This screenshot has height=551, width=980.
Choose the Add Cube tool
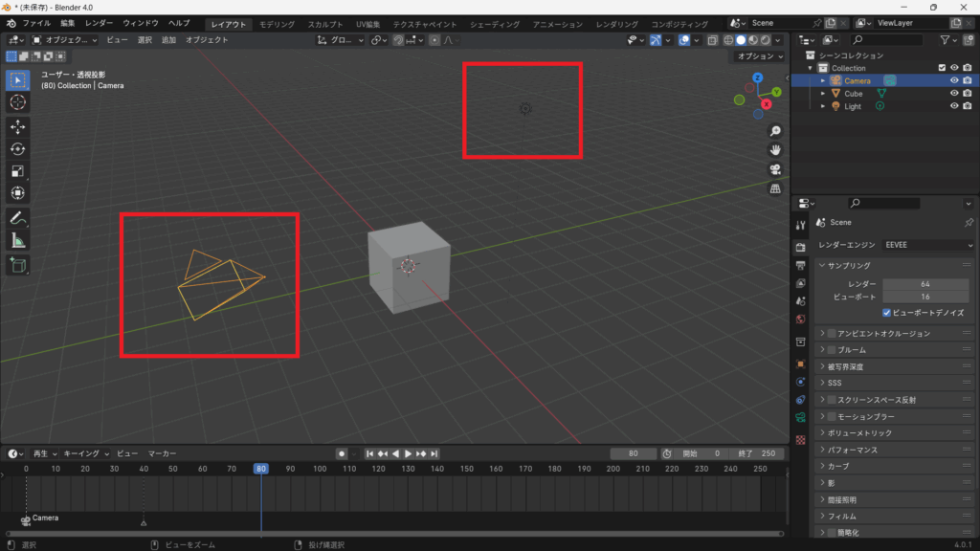(x=17, y=265)
